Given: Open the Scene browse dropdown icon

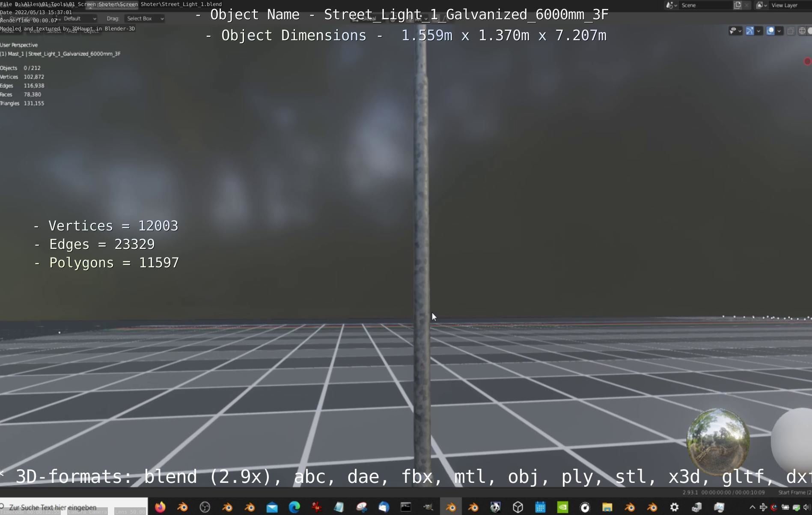Looking at the screenshot, I should (671, 5).
